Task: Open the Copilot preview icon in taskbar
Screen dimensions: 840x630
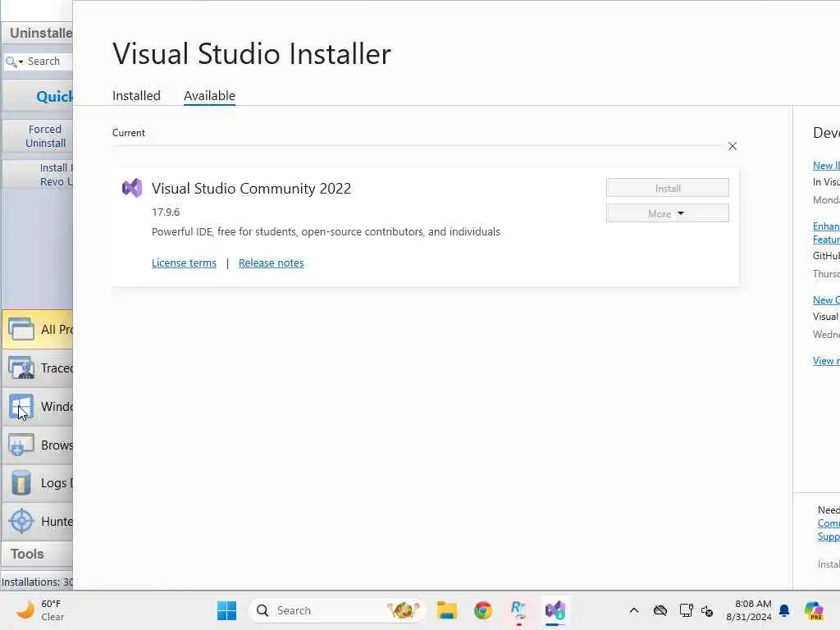Action: [x=813, y=610]
